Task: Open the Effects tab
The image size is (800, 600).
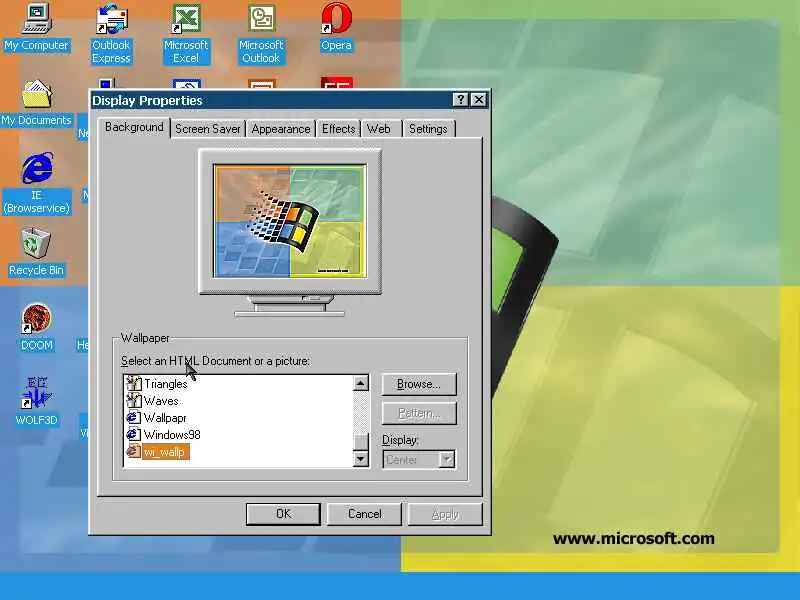Action: pos(338,129)
